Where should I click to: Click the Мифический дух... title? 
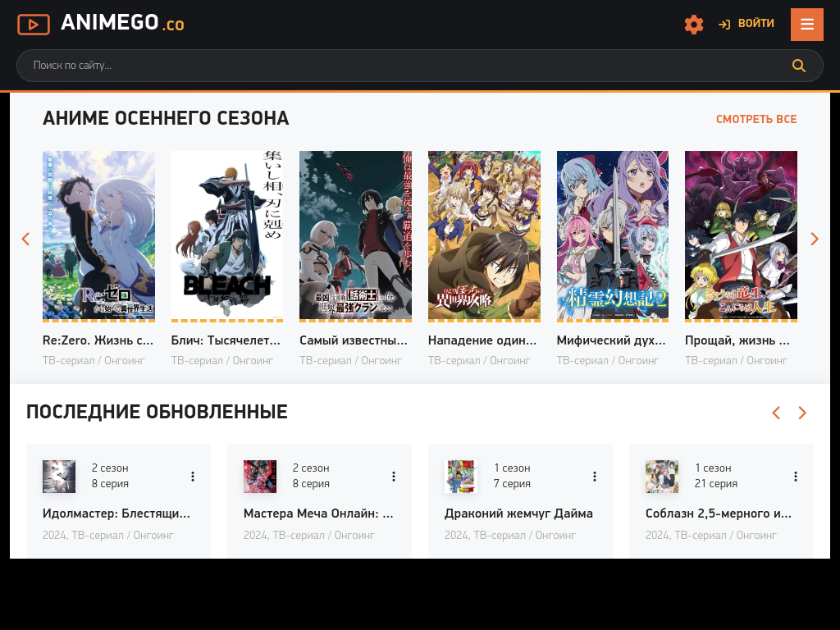[611, 340]
